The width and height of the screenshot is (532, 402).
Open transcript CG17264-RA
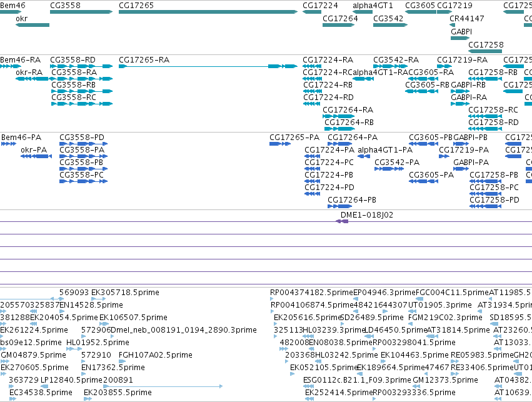tap(348, 110)
